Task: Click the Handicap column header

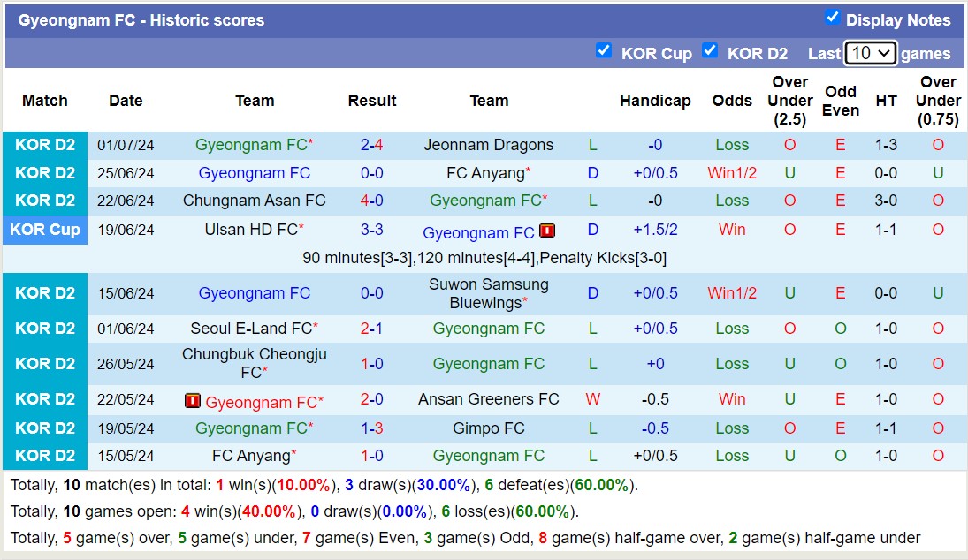Action: pos(655,101)
